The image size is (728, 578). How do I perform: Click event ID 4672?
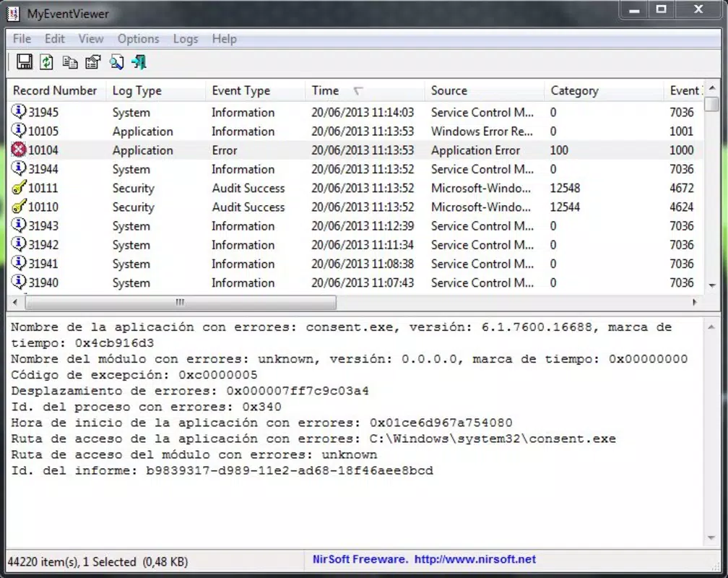(681, 188)
